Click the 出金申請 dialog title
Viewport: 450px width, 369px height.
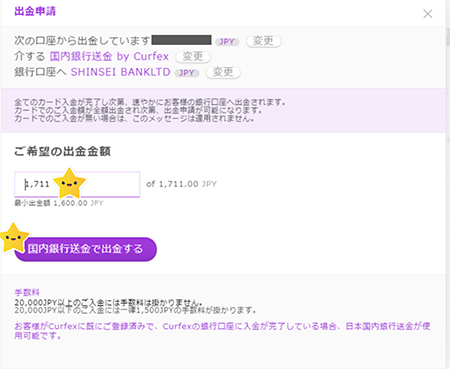click(x=35, y=11)
